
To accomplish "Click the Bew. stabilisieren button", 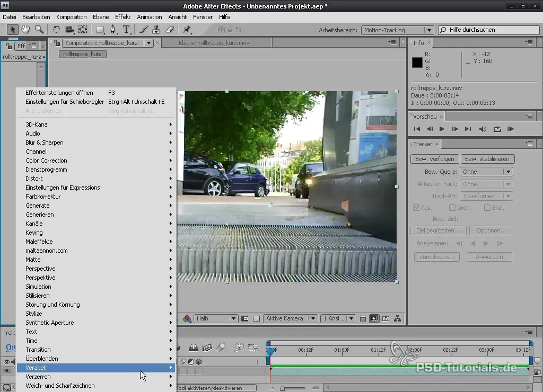I will [487, 159].
